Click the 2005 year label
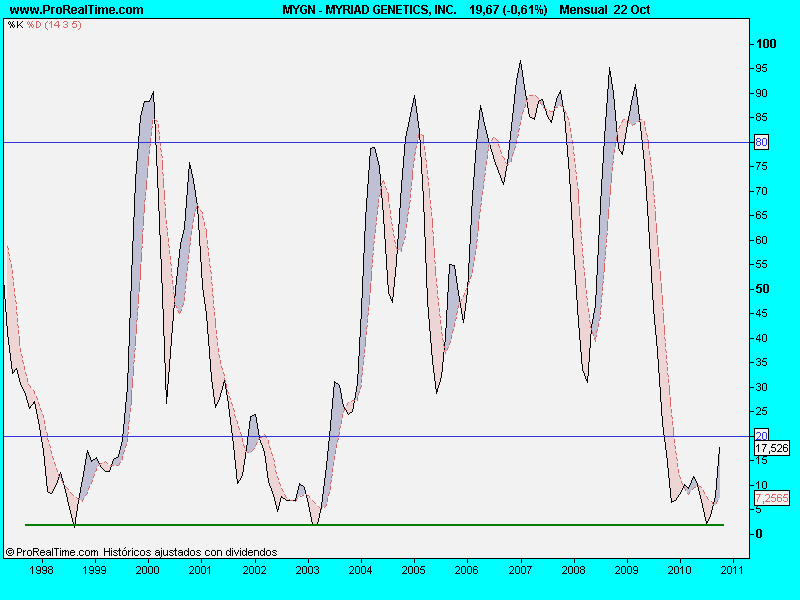This screenshot has width=800, height=600. click(413, 570)
